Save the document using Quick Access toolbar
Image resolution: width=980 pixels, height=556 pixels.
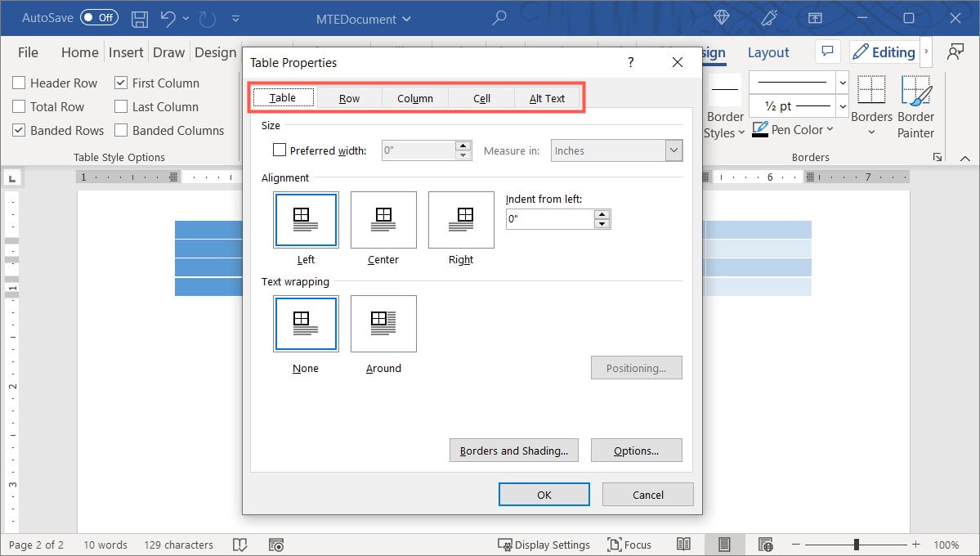139,18
